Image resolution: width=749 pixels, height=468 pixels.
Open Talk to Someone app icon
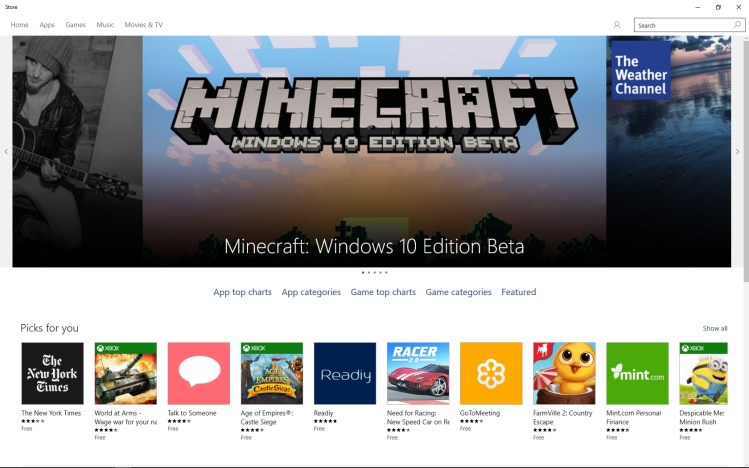pyautogui.click(x=199, y=373)
